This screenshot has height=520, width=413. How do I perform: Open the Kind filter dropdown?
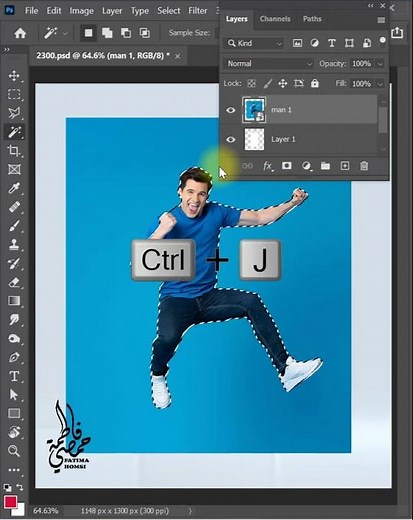tap(254, 43)
